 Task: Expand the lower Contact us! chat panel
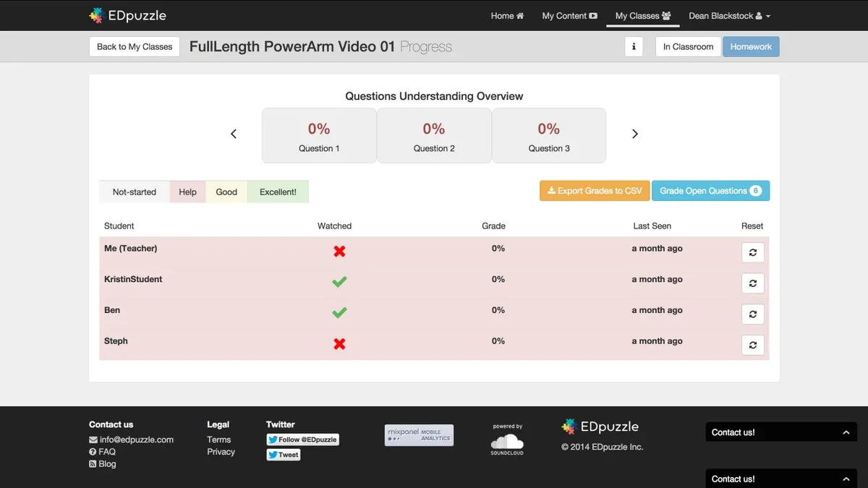coord(781,479)
